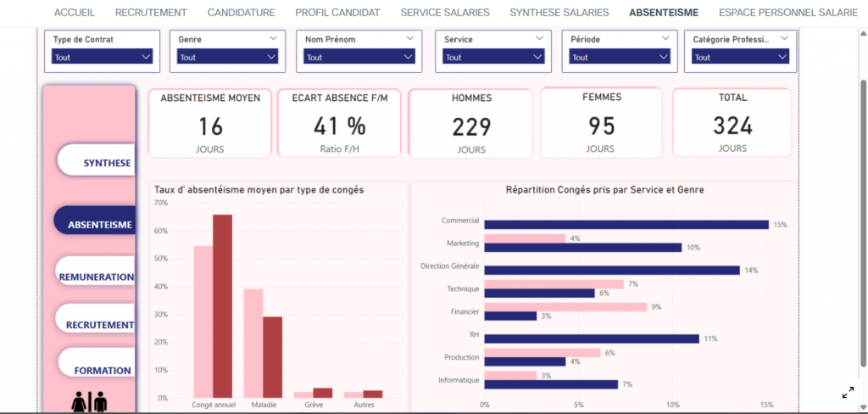Screen dimensions: 868x414
Task: Switch to the CANDIDATURE tab
Action: pyautogui.click(x=241, y=13)
